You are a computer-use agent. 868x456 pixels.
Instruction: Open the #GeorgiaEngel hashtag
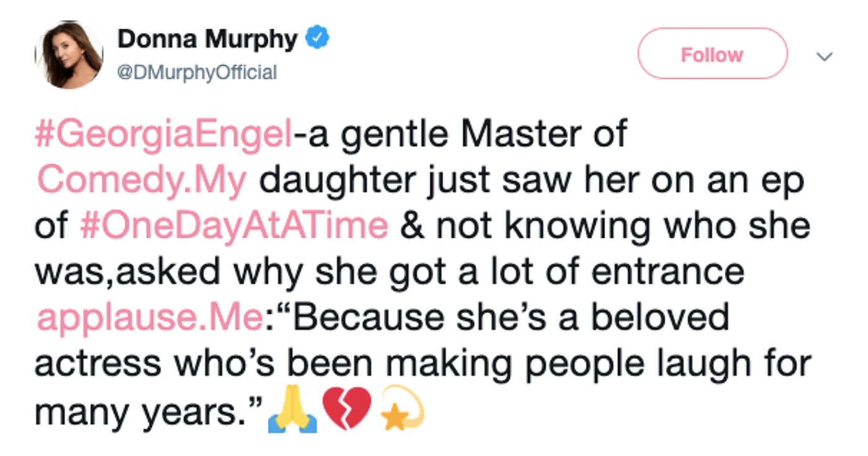coord(164,135)
